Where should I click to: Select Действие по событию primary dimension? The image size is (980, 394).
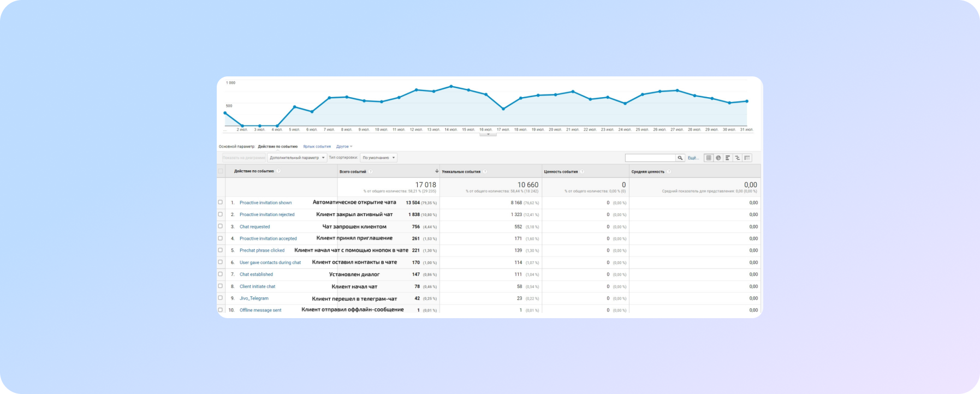click(277, 146)
